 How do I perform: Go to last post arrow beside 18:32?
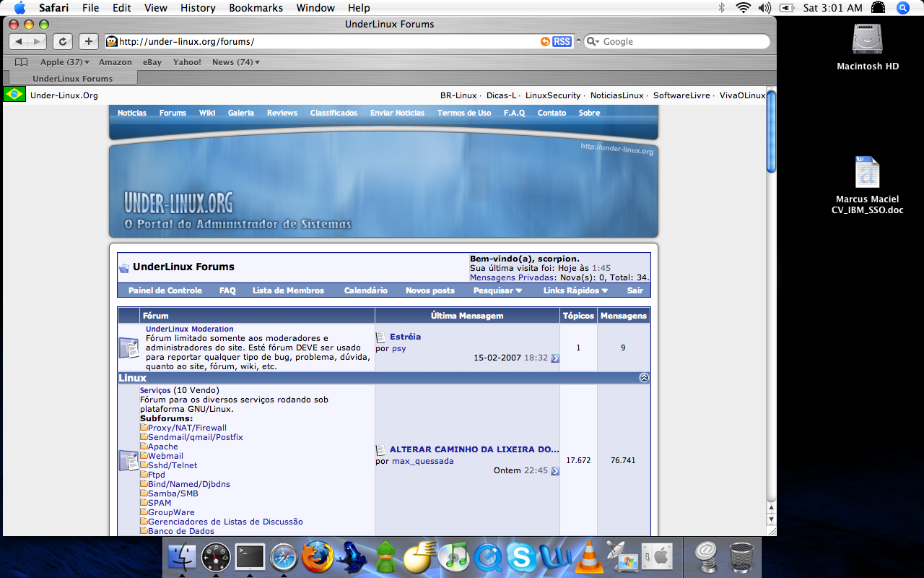pos(555,358)
